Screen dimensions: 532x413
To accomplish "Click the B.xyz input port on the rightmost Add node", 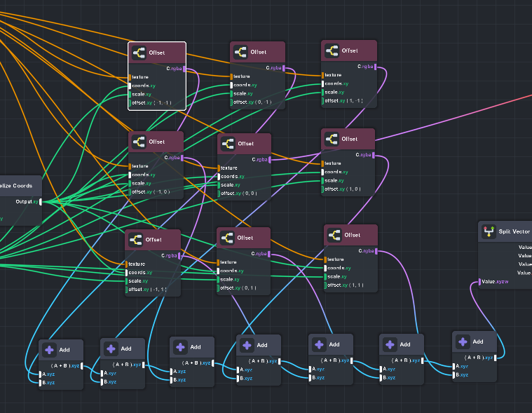I will tap(453, 375).
